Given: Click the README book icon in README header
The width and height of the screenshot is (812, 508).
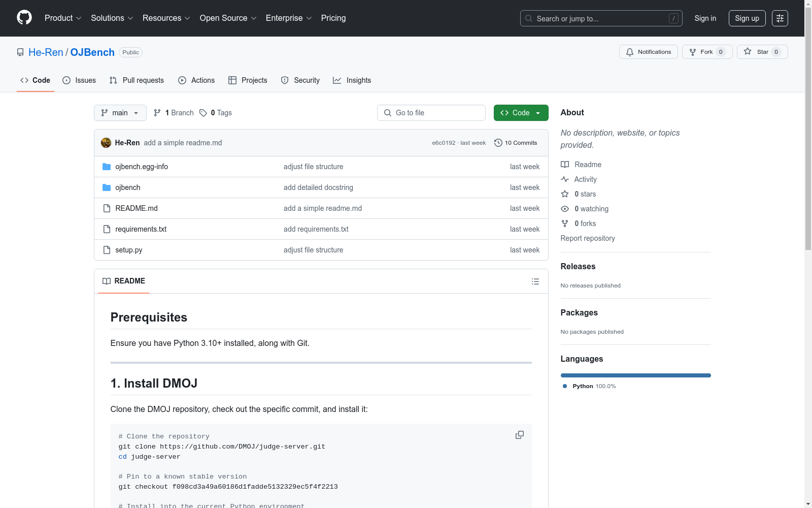Looking at the screenshot, I should [x=107, y=281].
